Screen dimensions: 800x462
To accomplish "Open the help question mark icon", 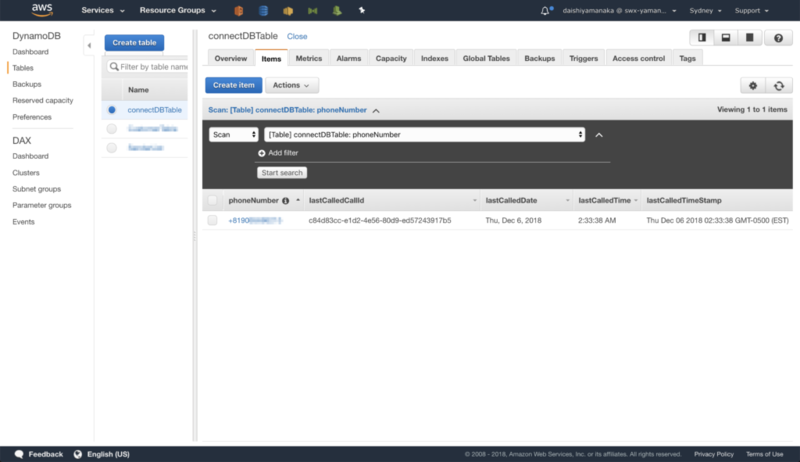I will tap(779, 38).
